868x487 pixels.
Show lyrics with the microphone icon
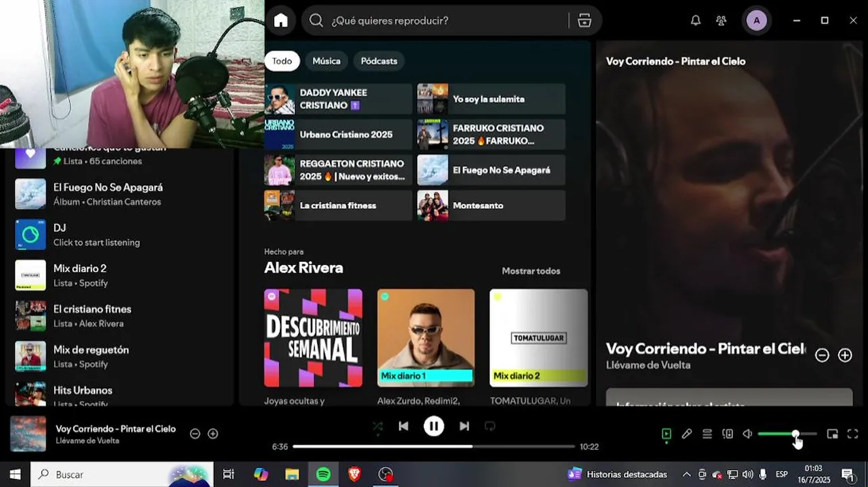click(x=687, y=434)
